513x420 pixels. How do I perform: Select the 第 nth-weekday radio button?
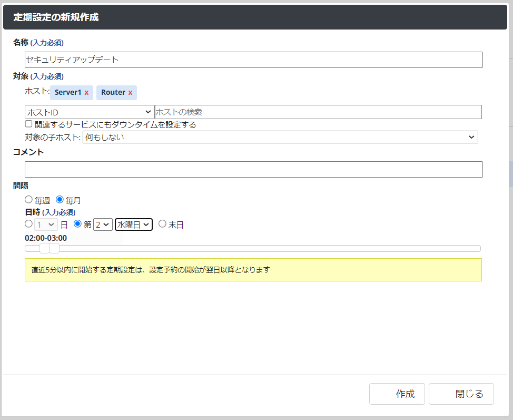pos(77,224)
